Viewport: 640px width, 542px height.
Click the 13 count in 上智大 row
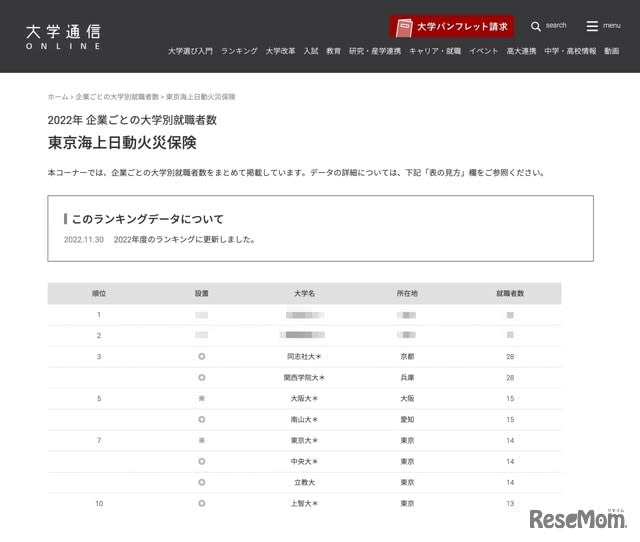coord(510,504)
